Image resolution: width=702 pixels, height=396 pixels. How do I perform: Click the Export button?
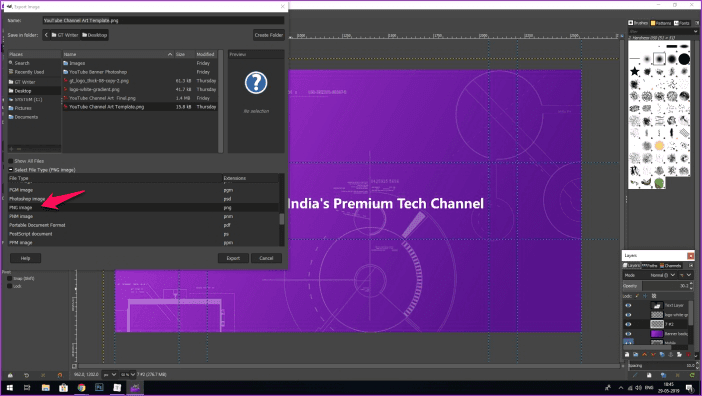pos(233,258)
